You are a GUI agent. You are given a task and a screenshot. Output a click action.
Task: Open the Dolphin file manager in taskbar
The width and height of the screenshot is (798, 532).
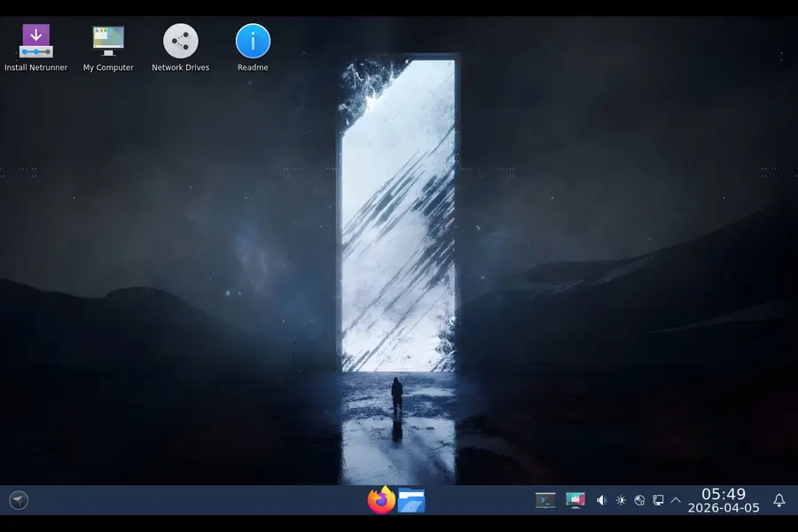pyautogui.click(x=411, y=500)
